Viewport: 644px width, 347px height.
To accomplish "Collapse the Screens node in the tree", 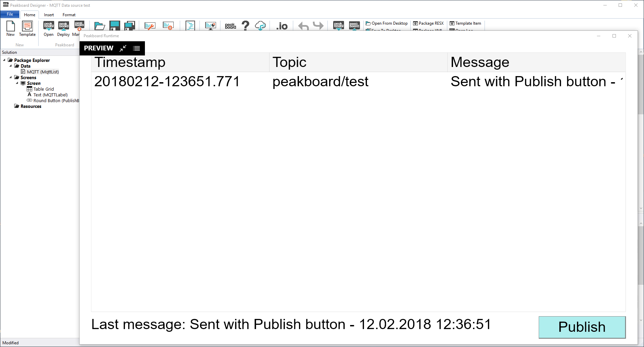I will (x=10, y=77).
